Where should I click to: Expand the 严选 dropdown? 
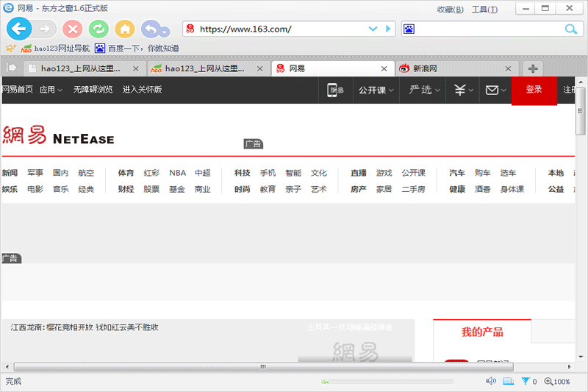[x=424, y=90]
